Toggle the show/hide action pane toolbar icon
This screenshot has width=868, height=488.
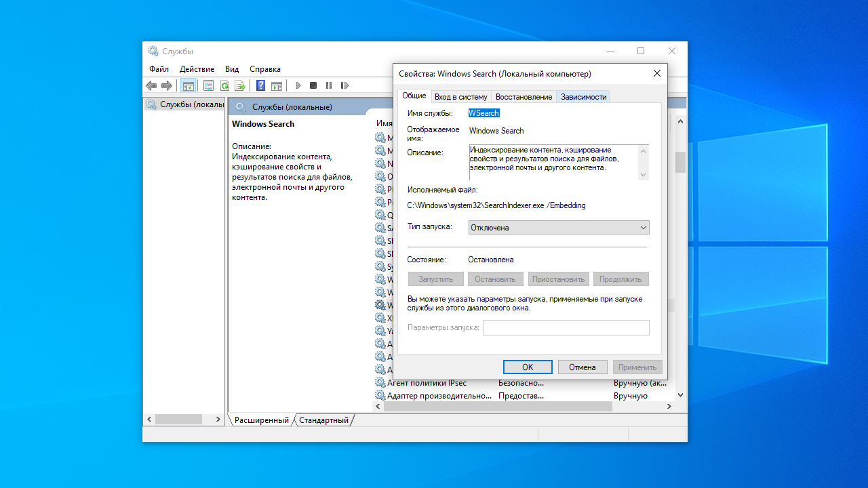pyautogui.click(x=277, y=85)
